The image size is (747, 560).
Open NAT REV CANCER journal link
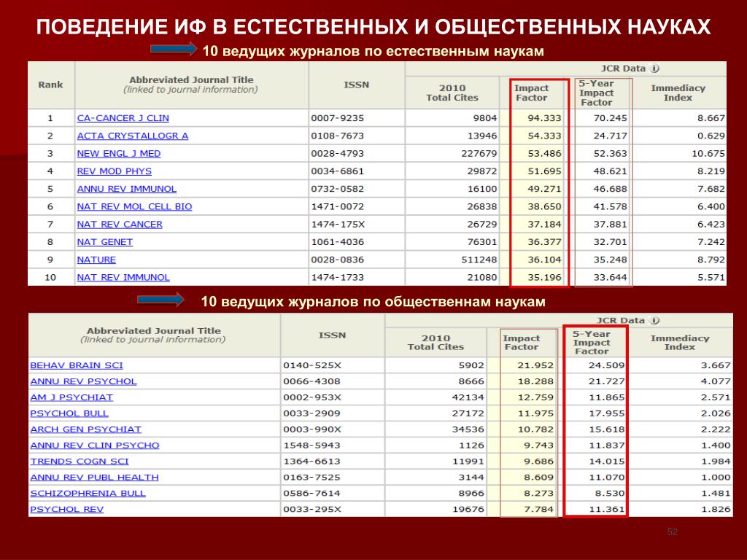click(x=120, y=225)
